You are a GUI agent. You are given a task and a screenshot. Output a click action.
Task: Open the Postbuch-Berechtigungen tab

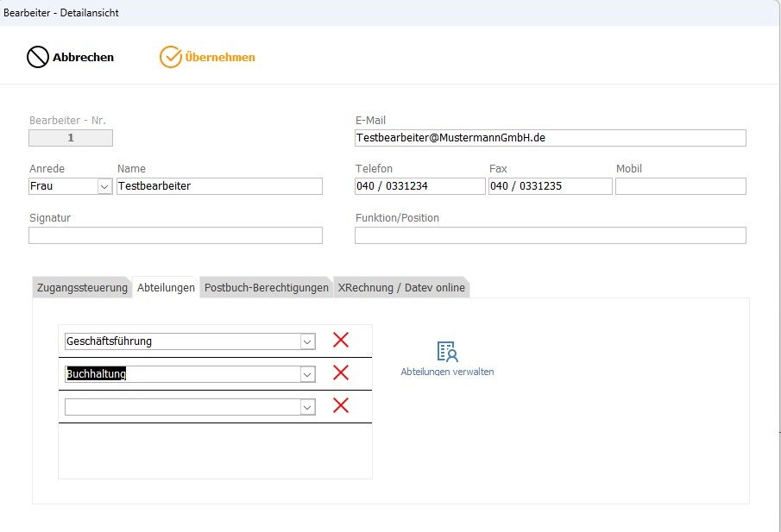(x=267, y=288)
